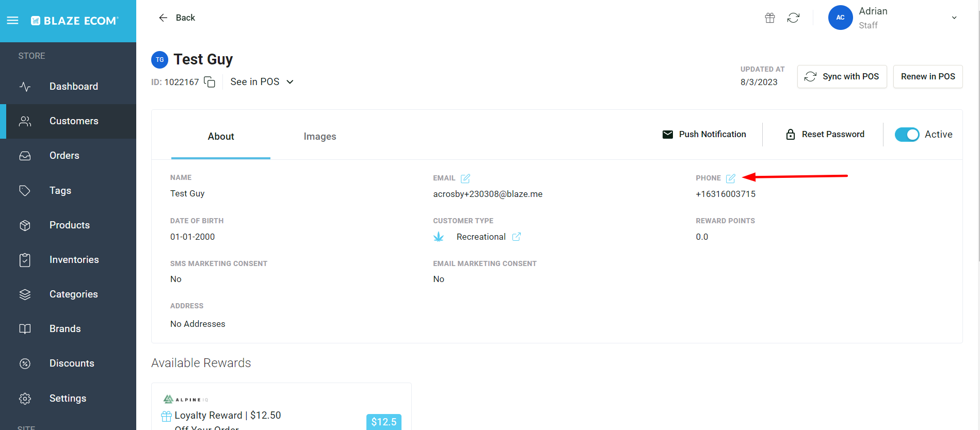Expand the See in POS dropdown
Screen dimensions: 980x430
(262, 82)
